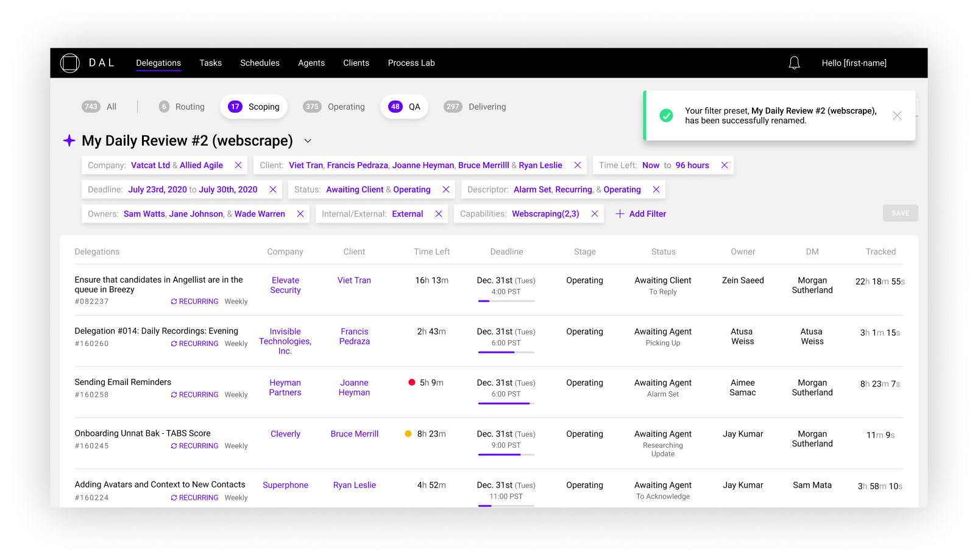The image size is (978, 560).
Task: Open Invisible Technologies, Inc. company link
Action: pyautogui.click(x=285, y=341)
